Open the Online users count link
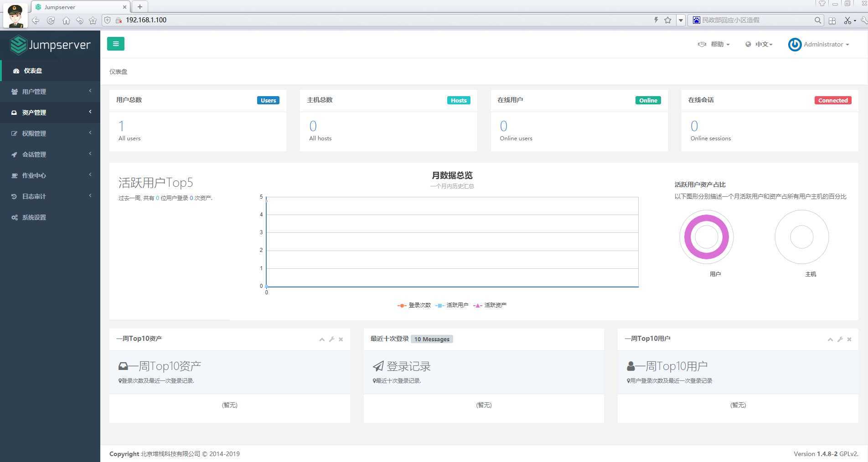 [503, 126]
